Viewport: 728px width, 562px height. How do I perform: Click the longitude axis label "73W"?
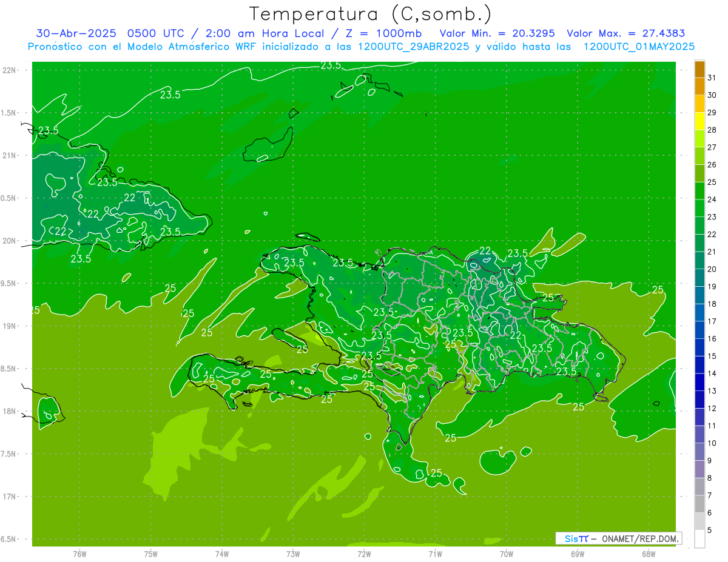(x=293, y=554)
